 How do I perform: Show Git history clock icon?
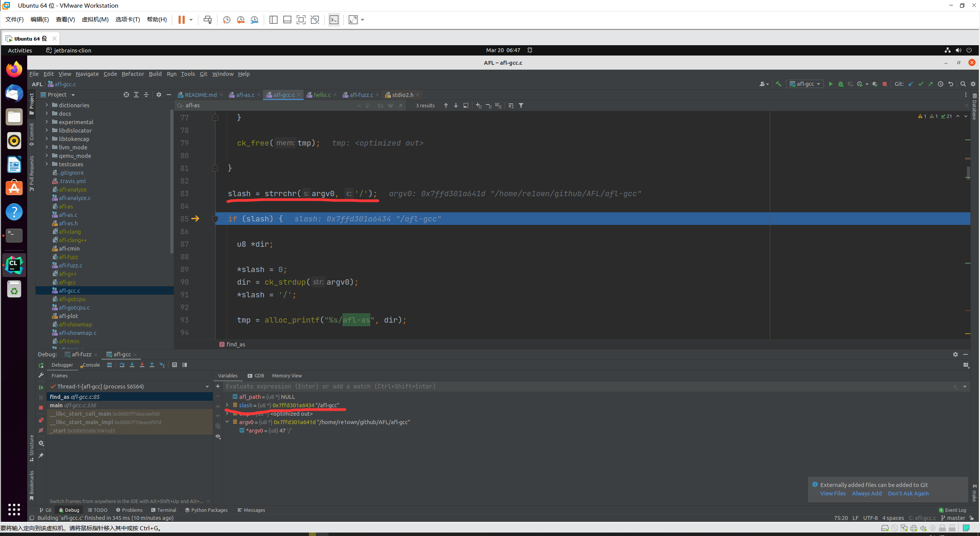(941, 84)
